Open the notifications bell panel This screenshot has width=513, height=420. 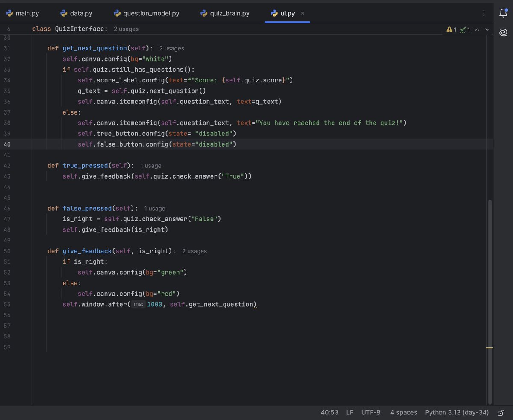[503, 13]
